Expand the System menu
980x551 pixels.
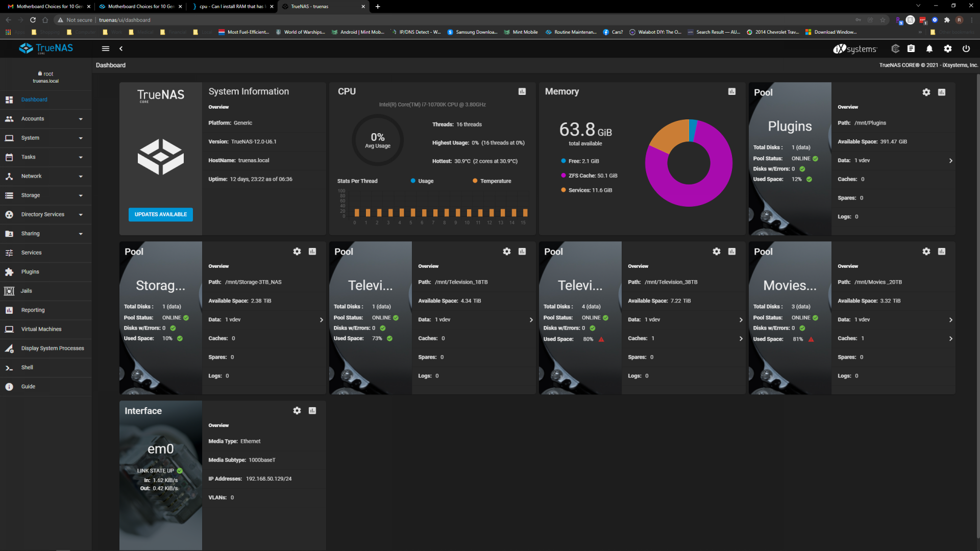[45, 138]
